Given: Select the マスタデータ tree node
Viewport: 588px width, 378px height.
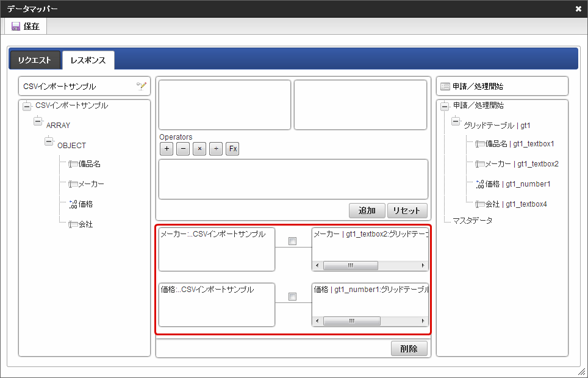Looking at the screenshot, I should coord(473,221).
